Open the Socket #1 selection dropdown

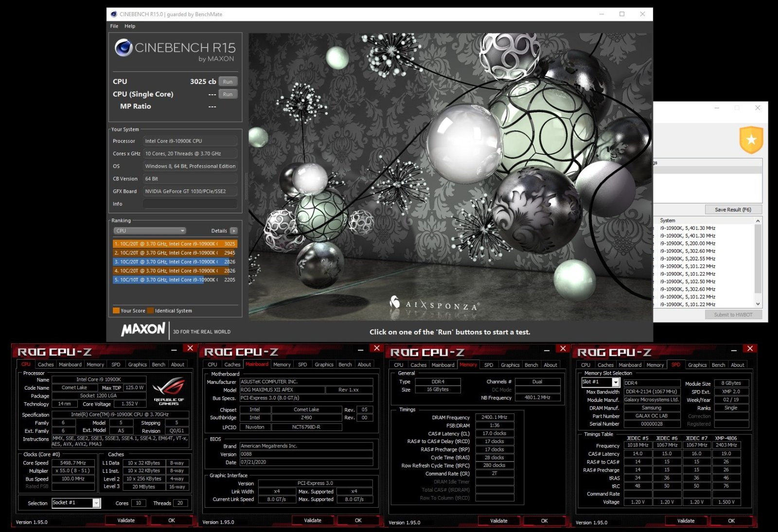(76, 503)
